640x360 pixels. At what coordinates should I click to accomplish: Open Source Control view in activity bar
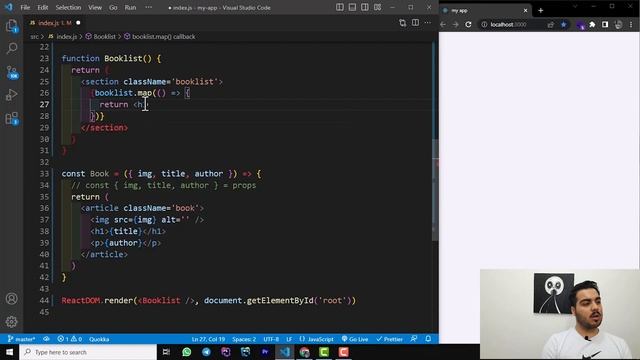12,72
